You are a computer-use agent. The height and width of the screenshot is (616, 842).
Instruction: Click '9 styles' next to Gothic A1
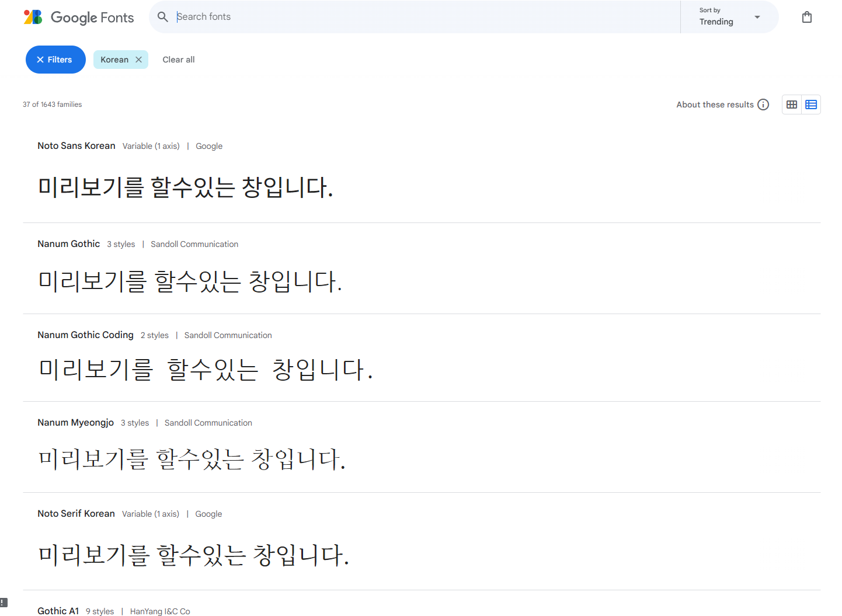pyautogui.click(x=100, y=611)
